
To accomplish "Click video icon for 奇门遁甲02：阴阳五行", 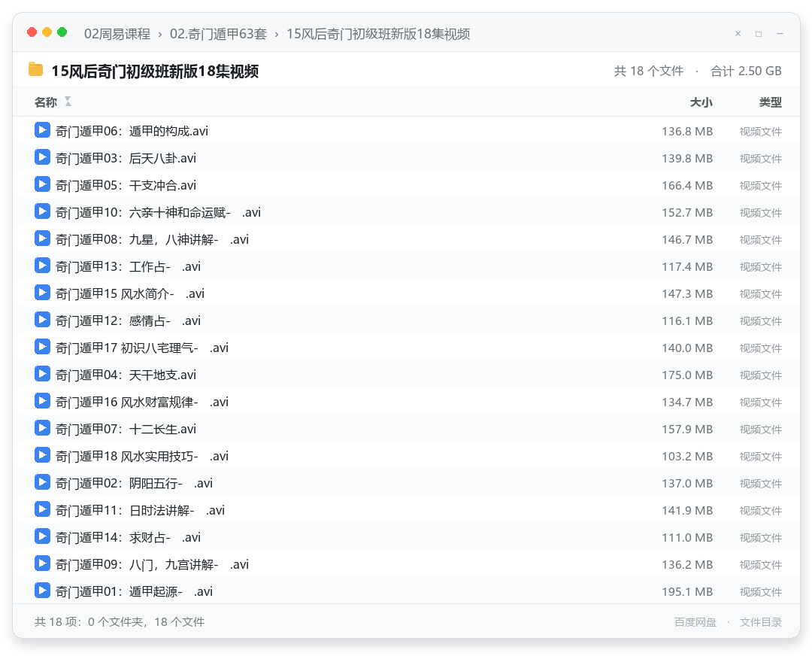I will click(42, 482).
